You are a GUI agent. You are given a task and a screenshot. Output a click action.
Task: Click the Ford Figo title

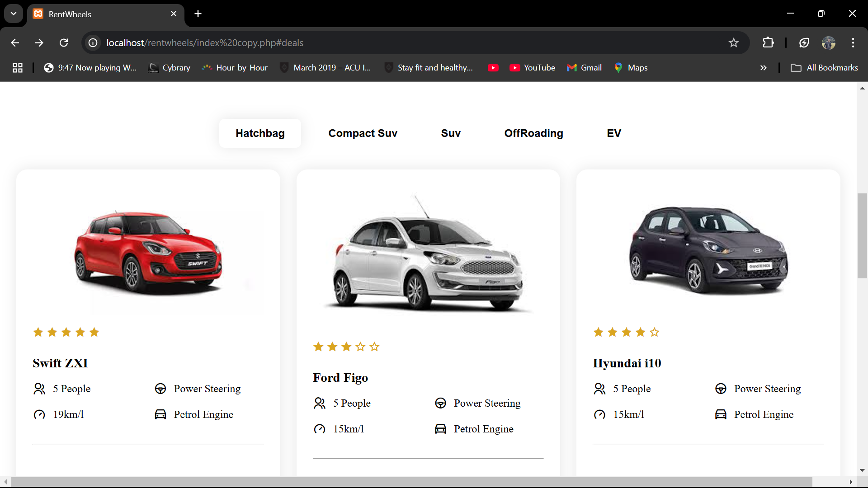[340, 377]
